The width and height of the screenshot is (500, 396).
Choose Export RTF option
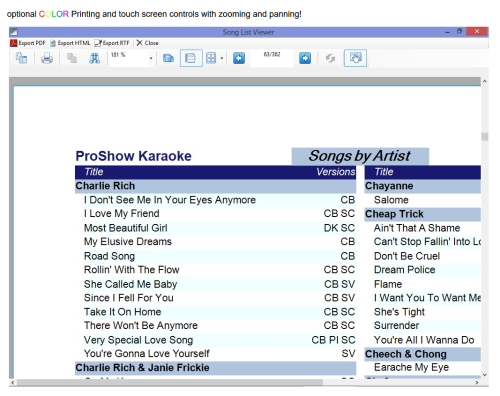tap(112, 43)
